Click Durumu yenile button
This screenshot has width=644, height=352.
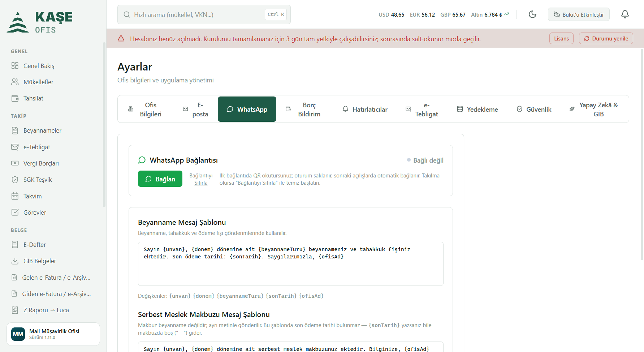click(606, 38)
